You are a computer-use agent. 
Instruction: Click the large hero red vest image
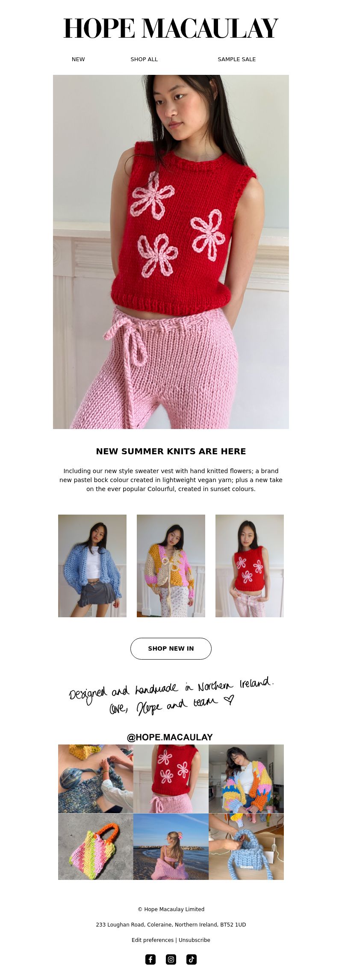coord(171,252)
